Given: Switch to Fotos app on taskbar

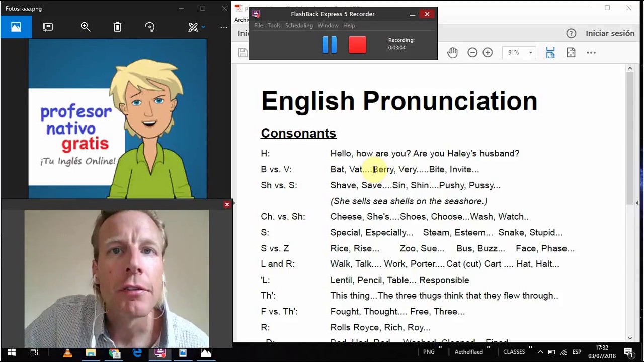Looking at the screenshot, I should point(206,352).
